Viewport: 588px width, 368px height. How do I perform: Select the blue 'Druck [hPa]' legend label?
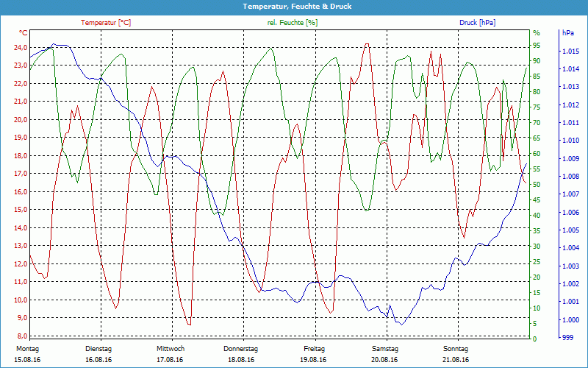tap(477, 23)
